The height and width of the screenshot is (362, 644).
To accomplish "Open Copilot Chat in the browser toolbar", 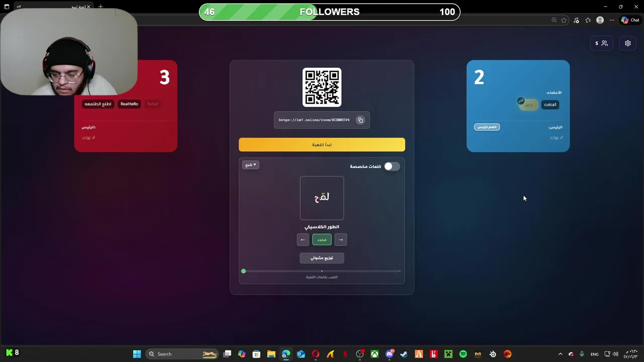I will [630, 20].
